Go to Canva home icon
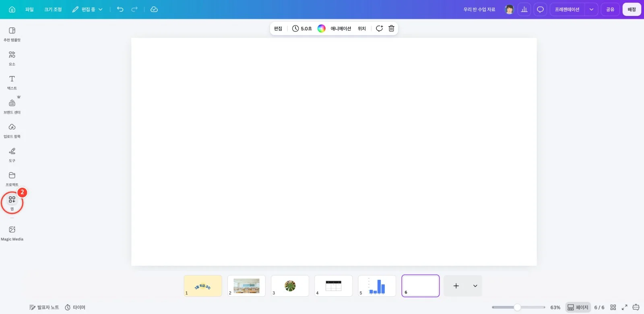Image resolution: width=644 pixels, height=314 pixels. (x=12, y=9)
